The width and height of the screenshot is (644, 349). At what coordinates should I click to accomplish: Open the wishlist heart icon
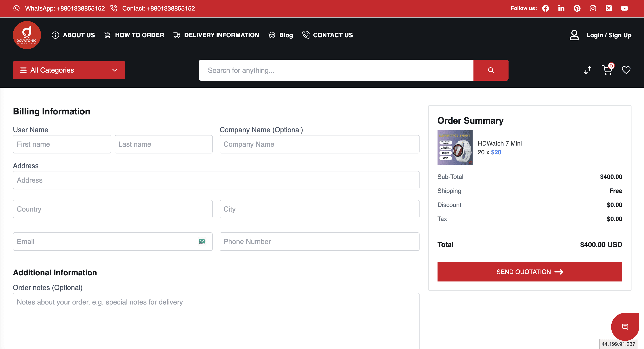click(626, 70)
